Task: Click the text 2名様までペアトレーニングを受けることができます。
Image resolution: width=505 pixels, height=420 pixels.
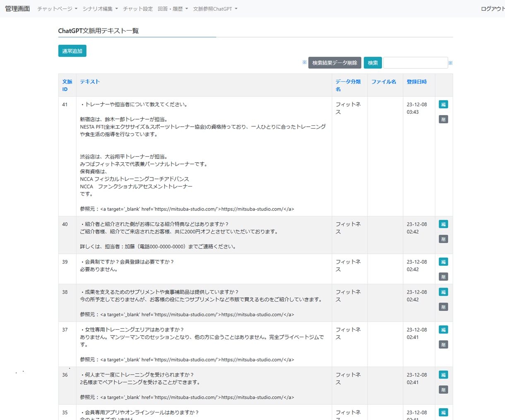Action: (140, 382)
